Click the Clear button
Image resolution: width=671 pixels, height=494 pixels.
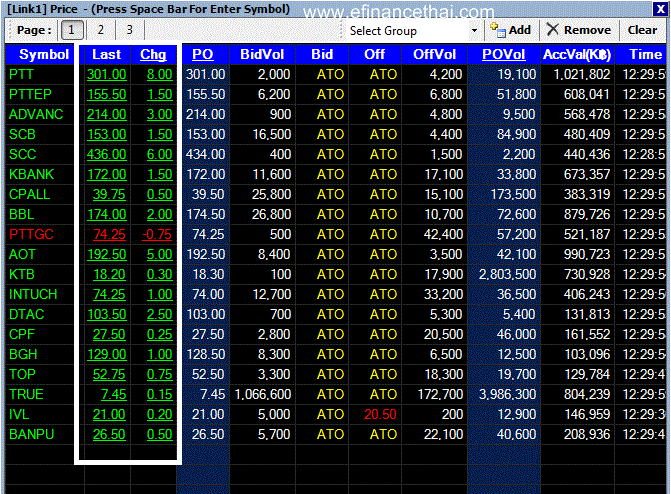pos(642,30)
